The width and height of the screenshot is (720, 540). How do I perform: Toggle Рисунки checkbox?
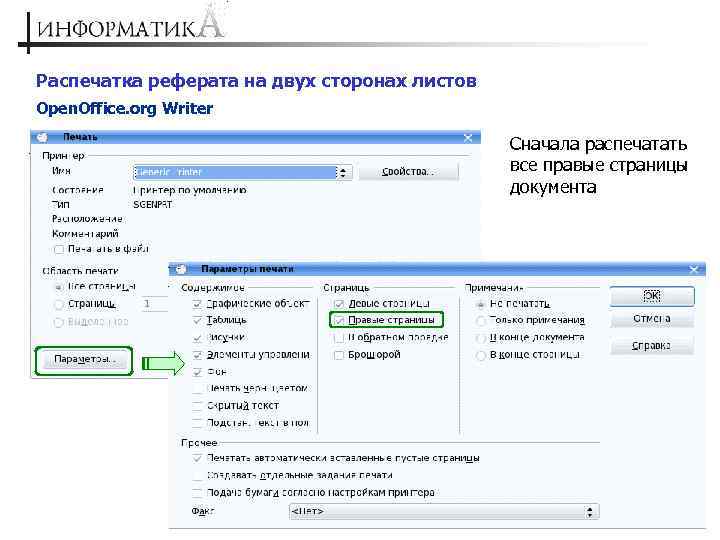coord(197,338)
